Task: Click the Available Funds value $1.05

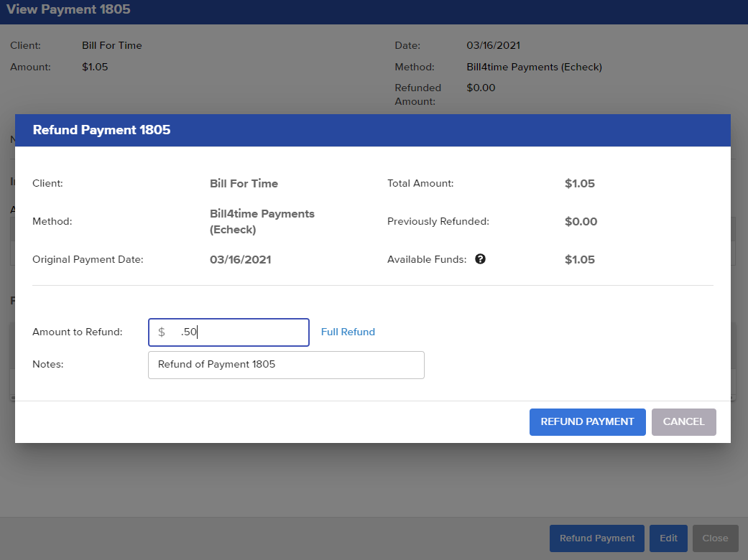Action: pyautogui.click(x=580, y=260)
